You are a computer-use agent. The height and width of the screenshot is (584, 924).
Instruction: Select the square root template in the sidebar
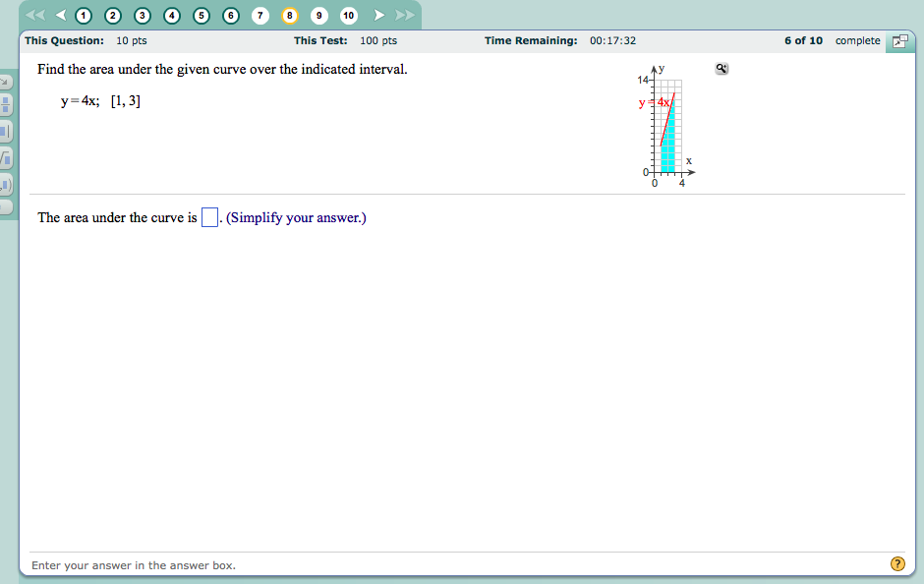pos(6,147)
